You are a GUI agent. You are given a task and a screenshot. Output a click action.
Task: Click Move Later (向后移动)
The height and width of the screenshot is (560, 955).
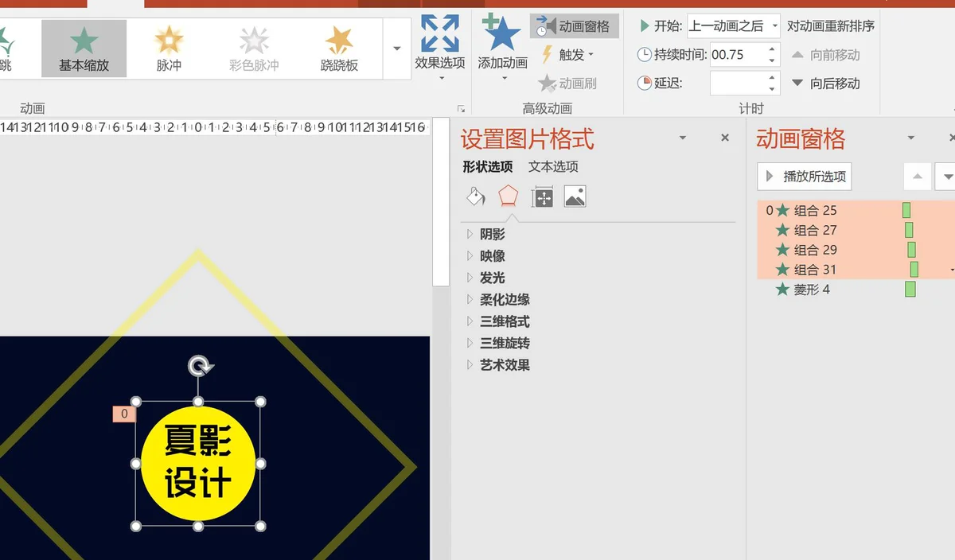826,84
